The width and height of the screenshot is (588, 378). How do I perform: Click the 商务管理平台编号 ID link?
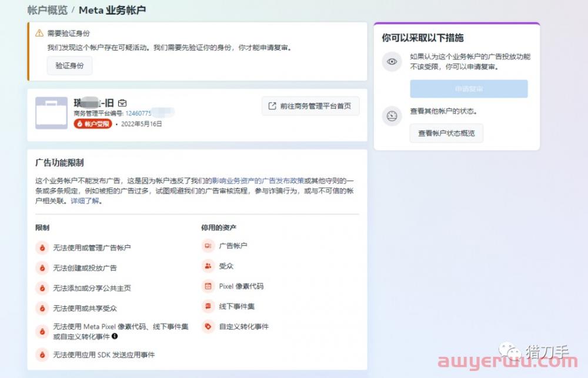[138, 113]
